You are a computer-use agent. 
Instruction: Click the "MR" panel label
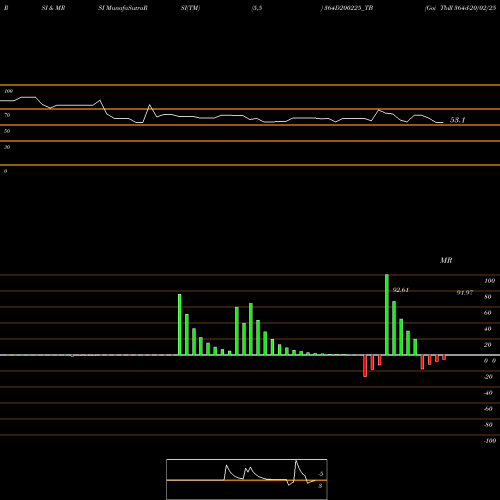pyautogui.click(x=446, y=260)
